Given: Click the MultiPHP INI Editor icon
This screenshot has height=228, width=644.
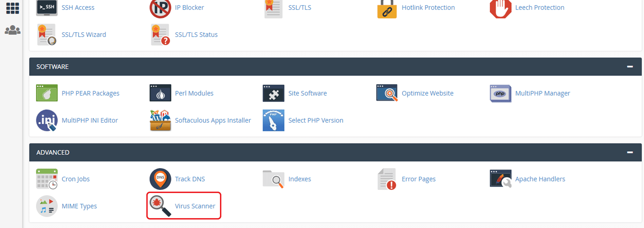Looking at the screenshot, I should click(47, 120).
